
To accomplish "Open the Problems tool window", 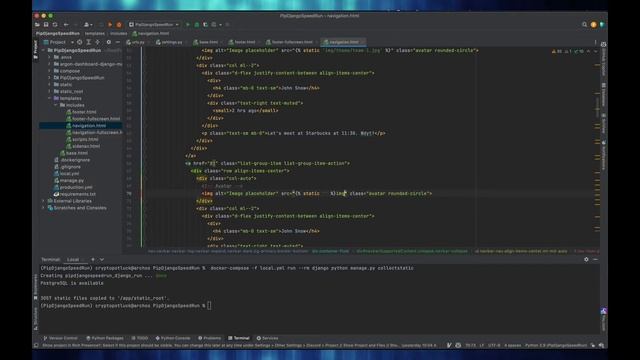I will click(209, 338).
